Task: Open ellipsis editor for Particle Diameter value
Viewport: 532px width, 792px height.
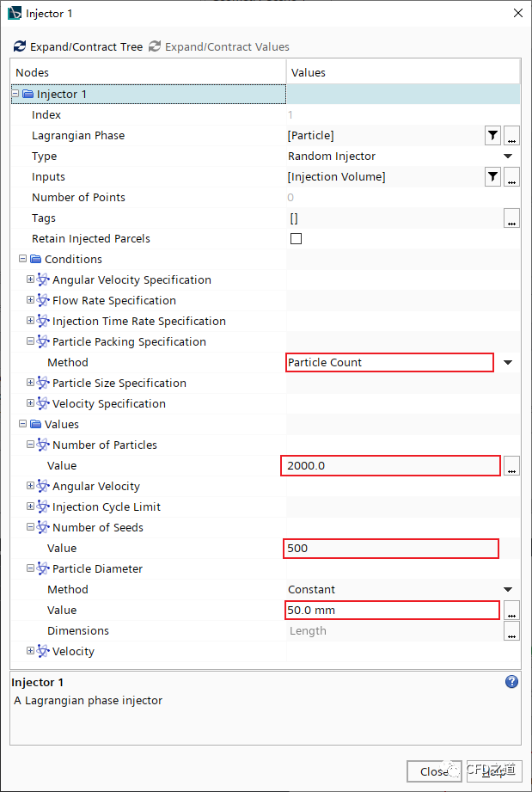Action: [x=512, y=611]
